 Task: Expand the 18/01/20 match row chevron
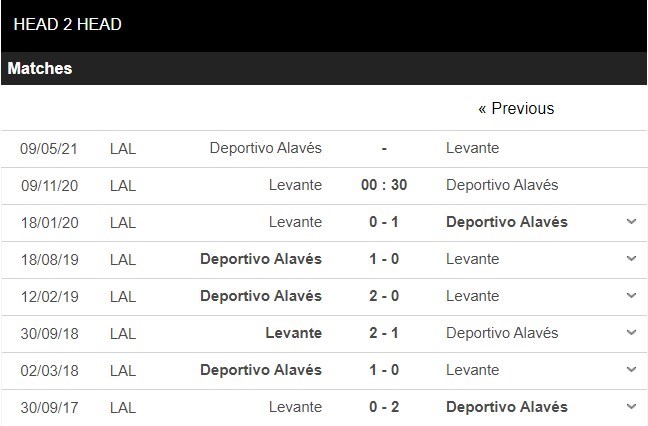pyautogui.click(x=631, y=222)
